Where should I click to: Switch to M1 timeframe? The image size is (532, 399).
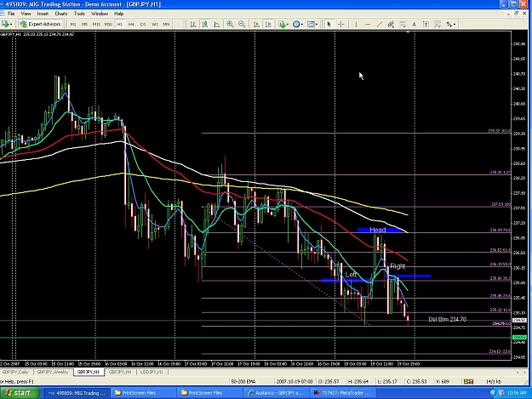(x=73, y=24)
